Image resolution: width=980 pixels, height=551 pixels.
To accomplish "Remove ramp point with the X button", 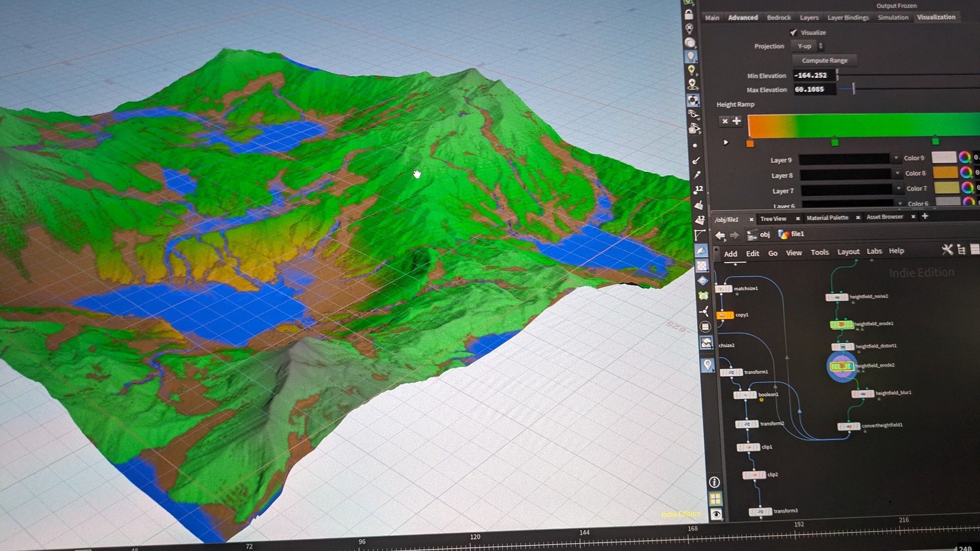I will (725, 121).
